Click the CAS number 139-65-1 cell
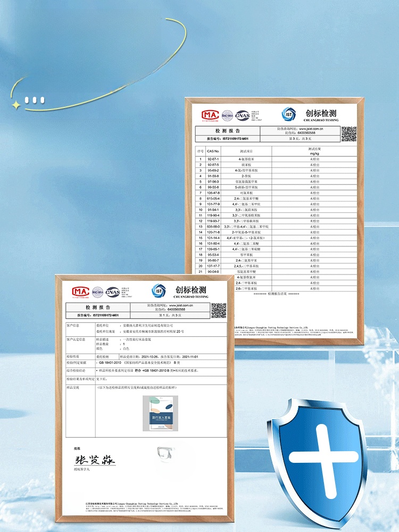 (x=213, y=249)
